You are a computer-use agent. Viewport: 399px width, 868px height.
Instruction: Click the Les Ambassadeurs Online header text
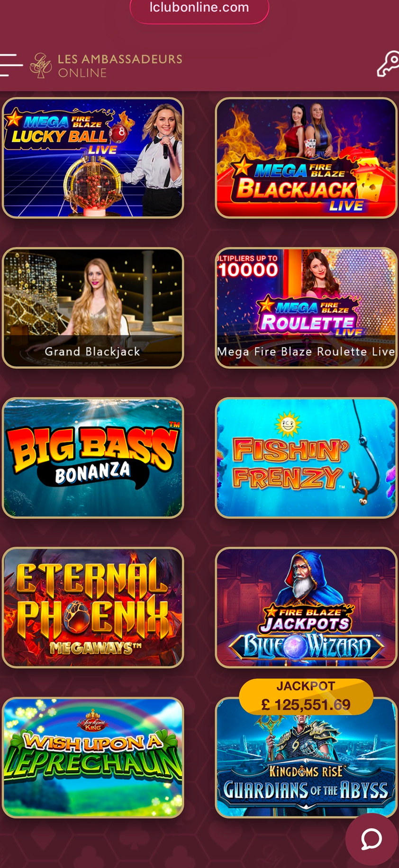click(x=120, y=65)
